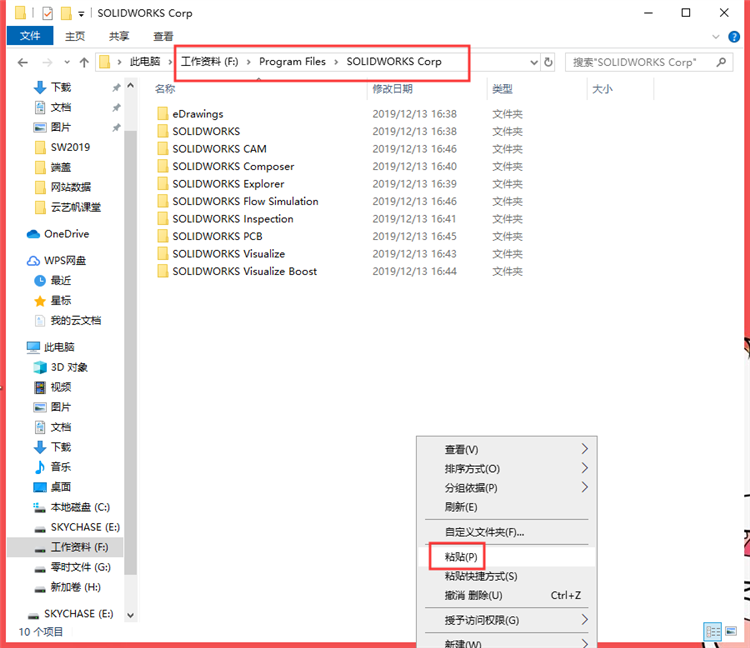The width and height of the screenshot is (750, 648).
Task: Switch to the 查看 ribbon tab
Action: [163, 36]
